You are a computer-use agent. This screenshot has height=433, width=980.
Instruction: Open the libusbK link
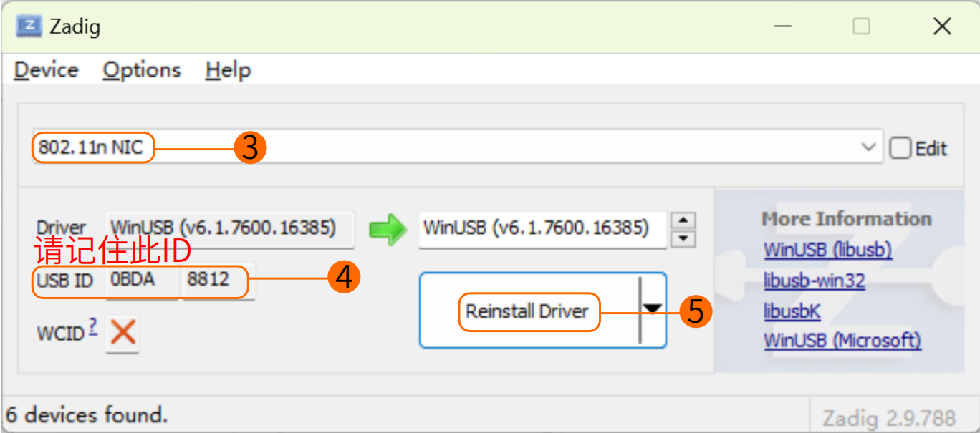(792, 311)
